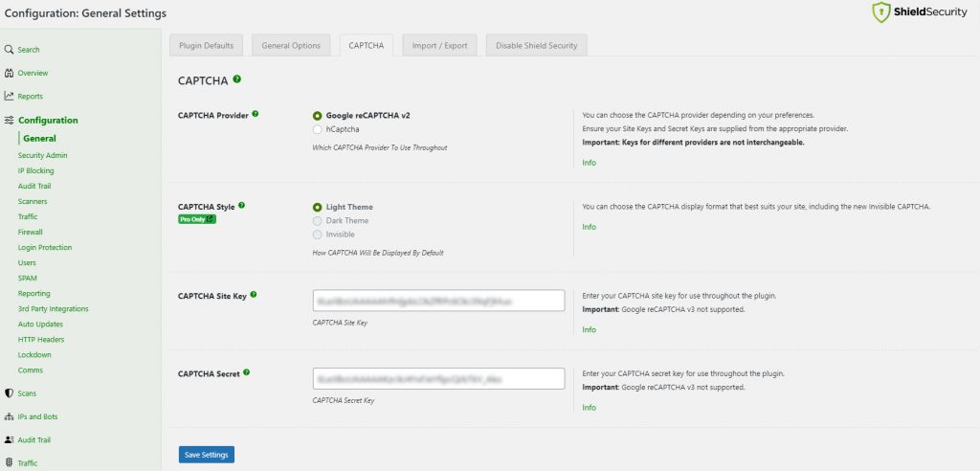Click the IPs and Bots network icon
Viewport: 980px width, 471px height.
point(9,416)
